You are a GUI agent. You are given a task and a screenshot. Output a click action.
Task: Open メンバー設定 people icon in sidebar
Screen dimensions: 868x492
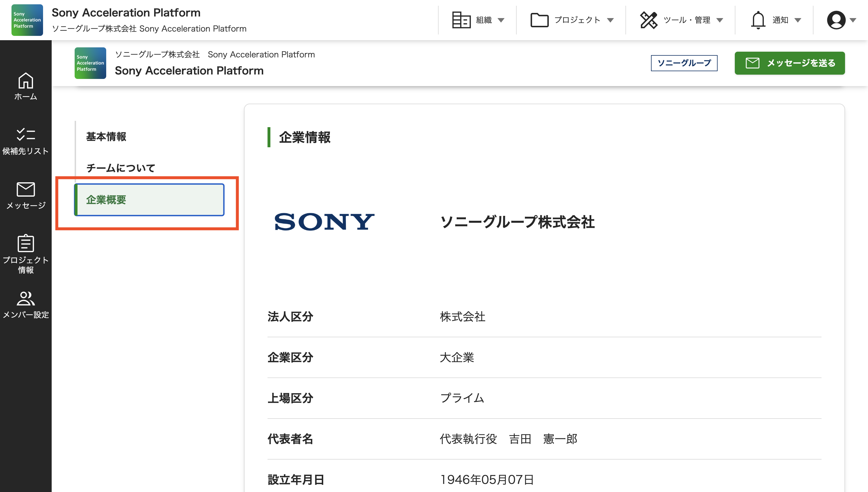click(x=26, y=298)
